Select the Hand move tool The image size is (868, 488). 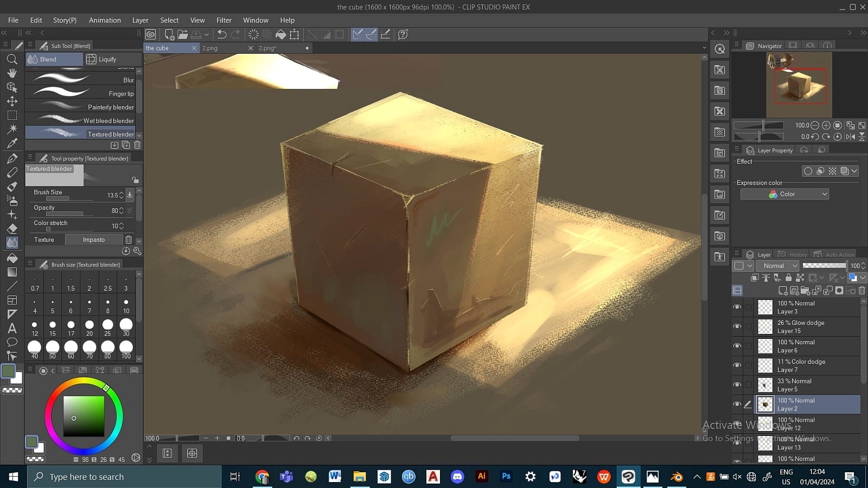point(12,73)
